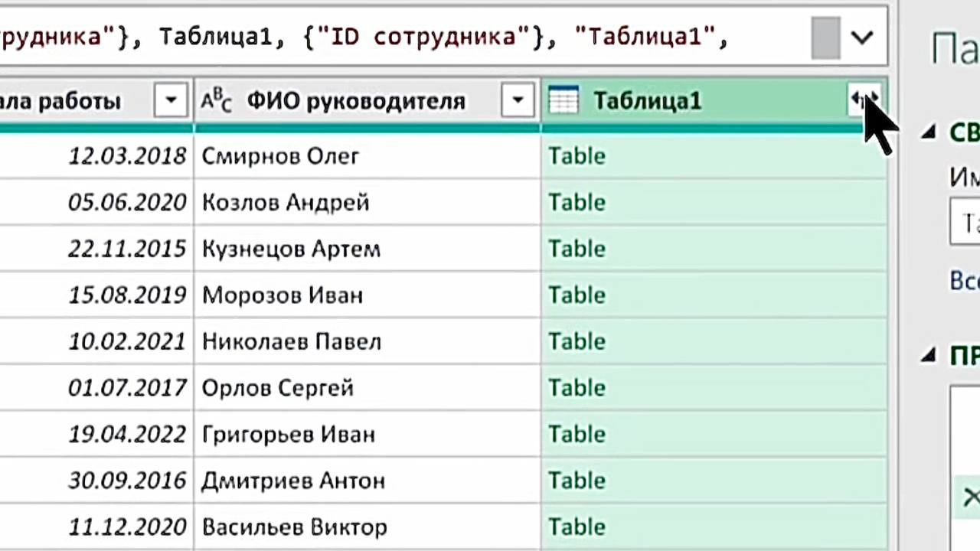Open the Table value for Морозов Иван
Viewport: 980px width, 551px height.
[577, 295]
